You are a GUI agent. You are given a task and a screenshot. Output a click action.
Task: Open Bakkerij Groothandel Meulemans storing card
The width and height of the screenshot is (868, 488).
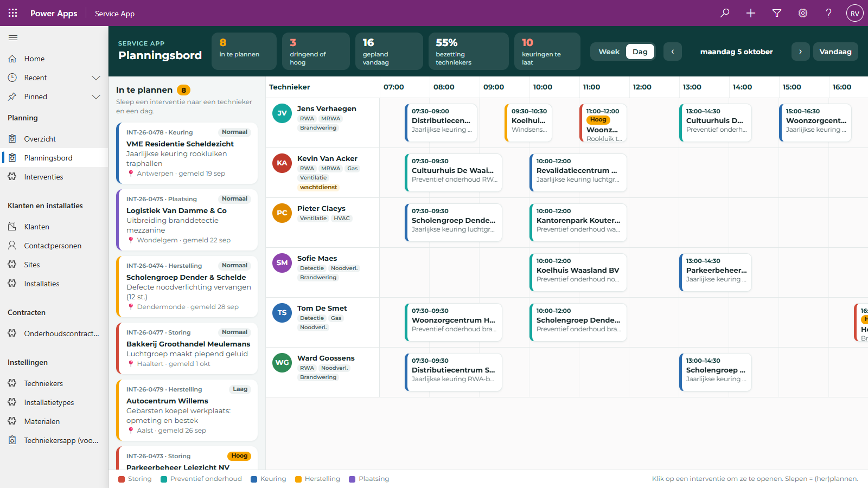[x=187, y=348]
